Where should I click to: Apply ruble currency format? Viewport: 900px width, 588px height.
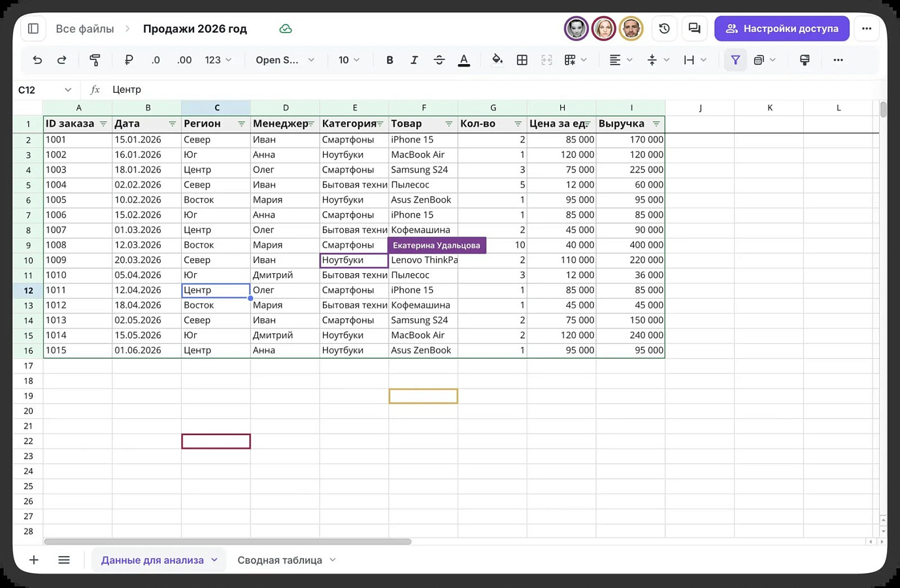click(129, 60)
